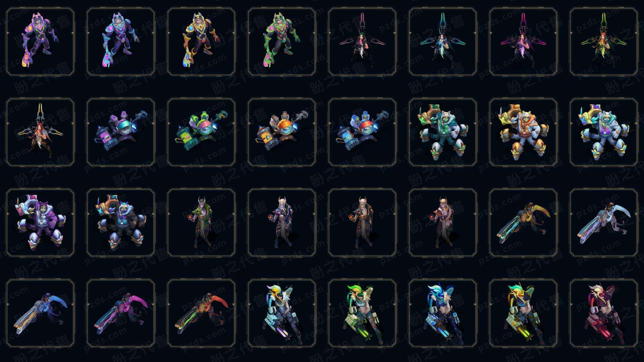
Task: Select the magenta scythe-cannon gunner skin
Action: (x=121, y=313)
